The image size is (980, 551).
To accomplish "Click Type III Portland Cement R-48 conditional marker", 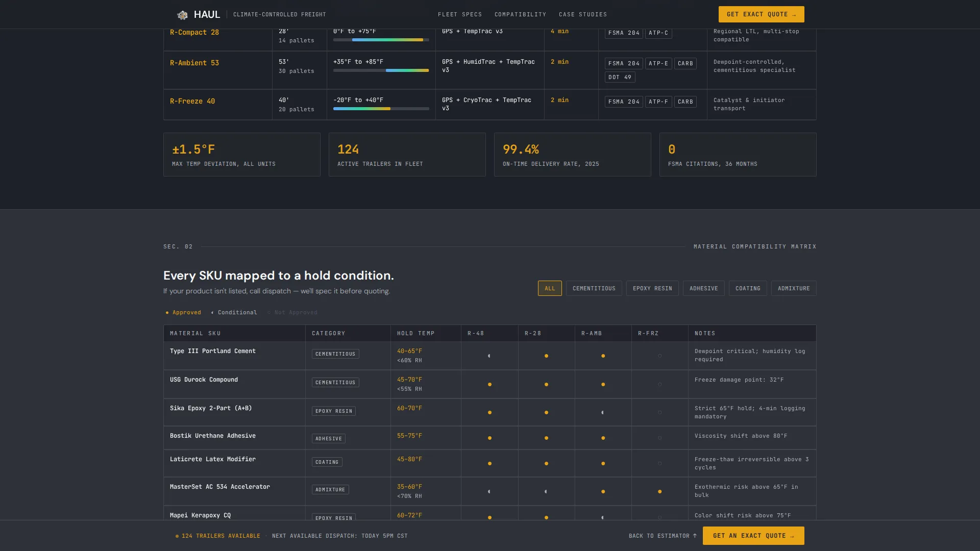I will 489,356.
